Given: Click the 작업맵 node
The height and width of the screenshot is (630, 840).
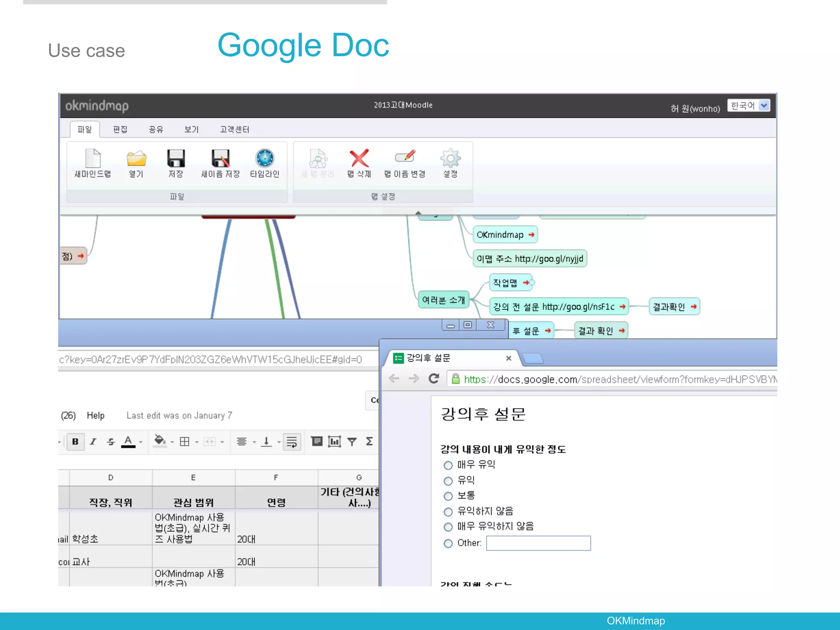Looking at the screenshot, I should click(511, 283).
